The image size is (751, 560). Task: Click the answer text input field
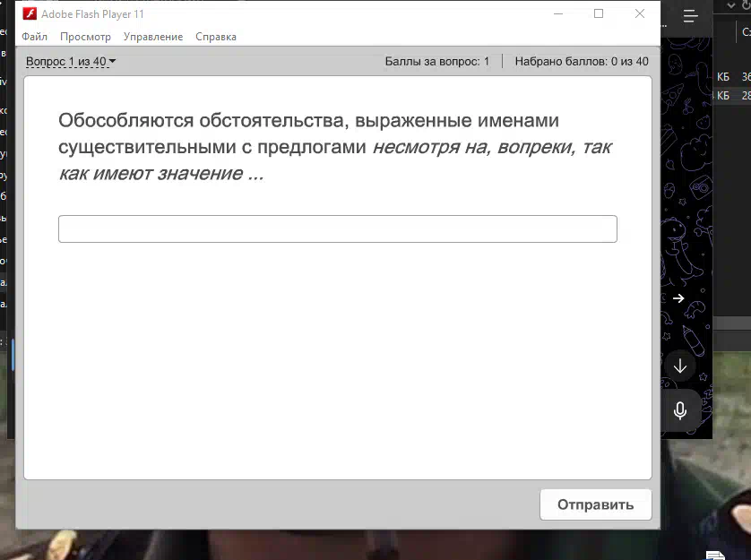pyautogui.click(x=338, y=229)
